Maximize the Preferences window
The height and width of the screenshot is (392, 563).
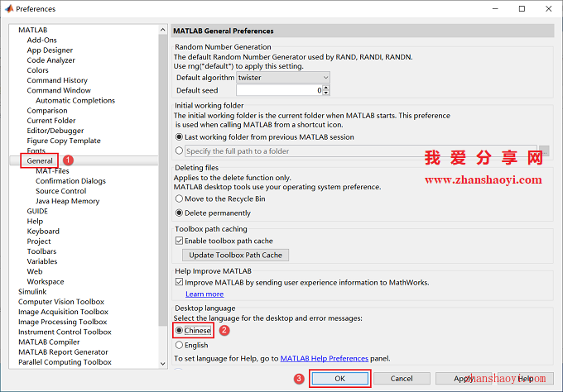(522, 8)
